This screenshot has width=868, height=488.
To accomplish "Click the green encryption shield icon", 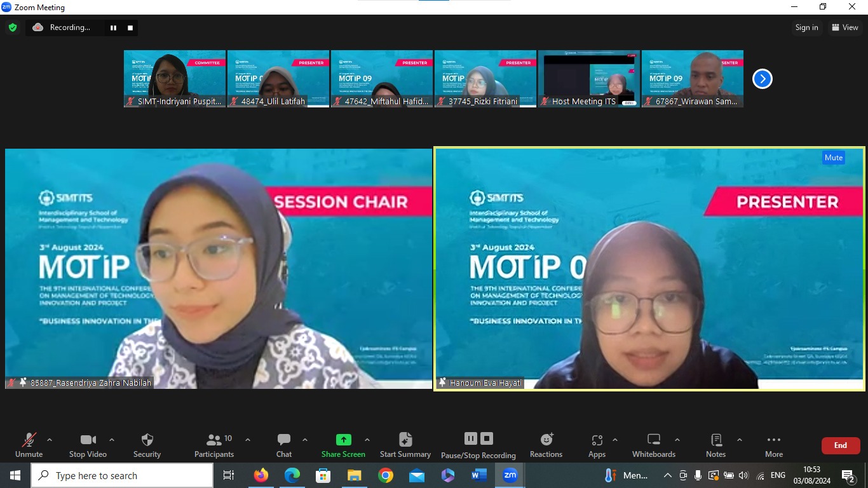I will pyautogui.click(x=12, y=27).
